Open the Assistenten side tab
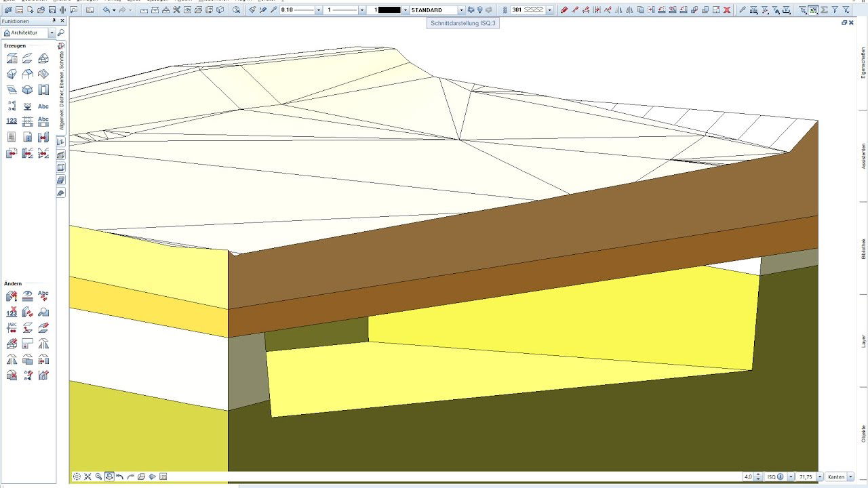Screen dimensions: 868x488 [863, 156]
